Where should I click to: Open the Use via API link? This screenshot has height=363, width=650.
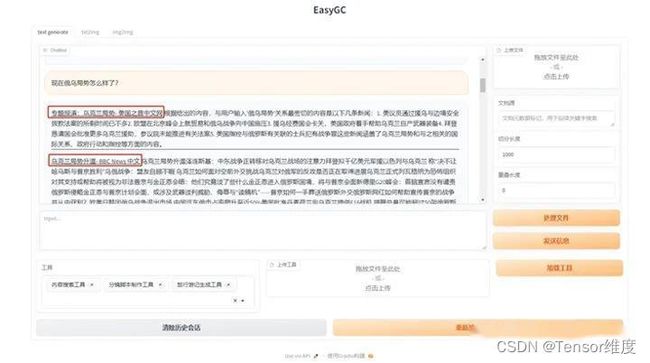click(301, 356)
